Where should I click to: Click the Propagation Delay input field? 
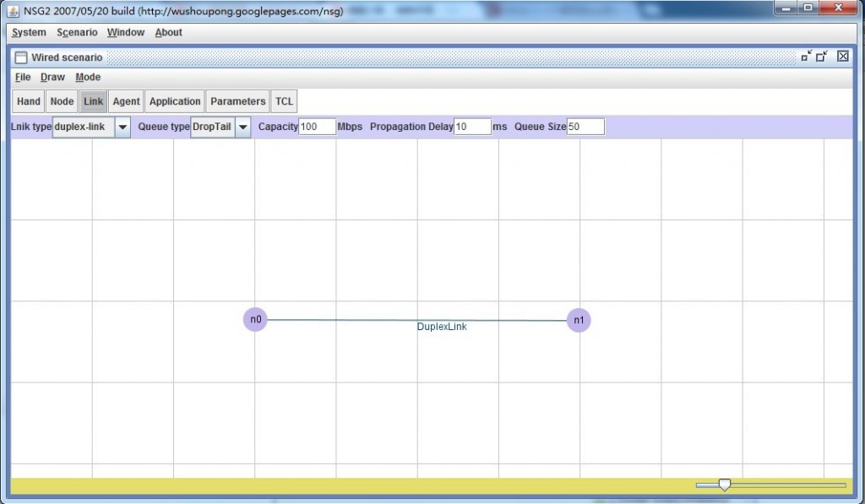point(472,127)
